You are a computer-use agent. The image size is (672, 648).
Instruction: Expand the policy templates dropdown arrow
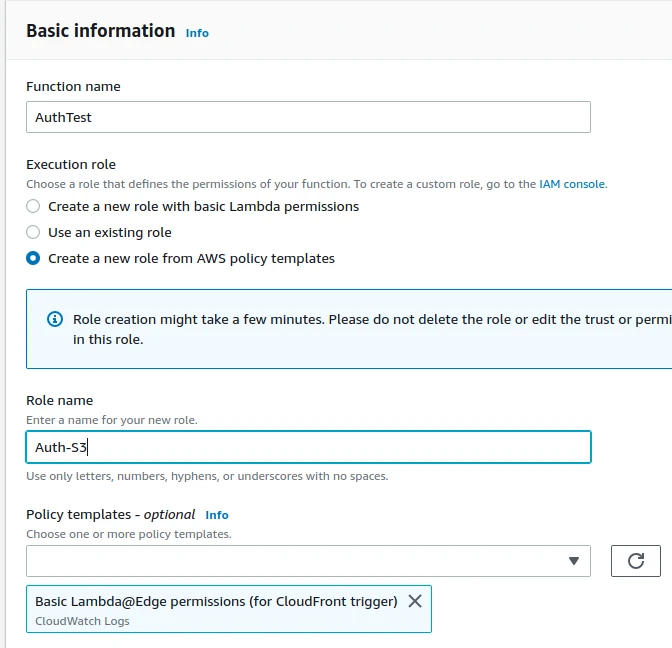click(574, 561)
